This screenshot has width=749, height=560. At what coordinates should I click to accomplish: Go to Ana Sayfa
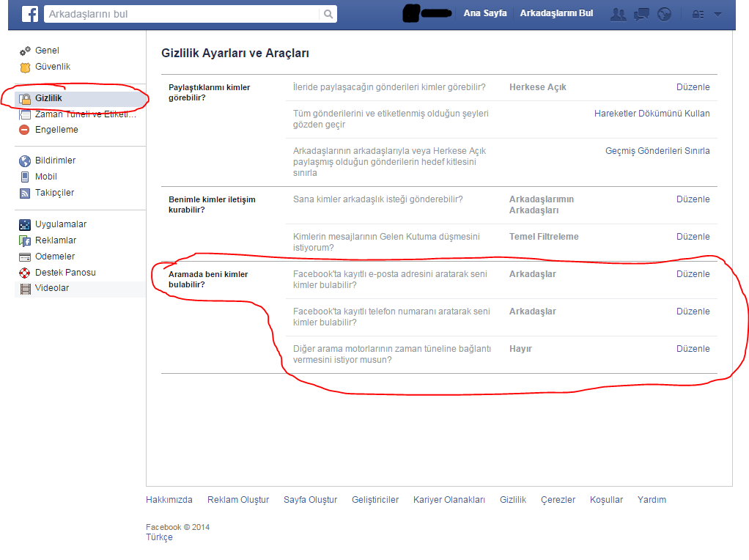(485, 13)
